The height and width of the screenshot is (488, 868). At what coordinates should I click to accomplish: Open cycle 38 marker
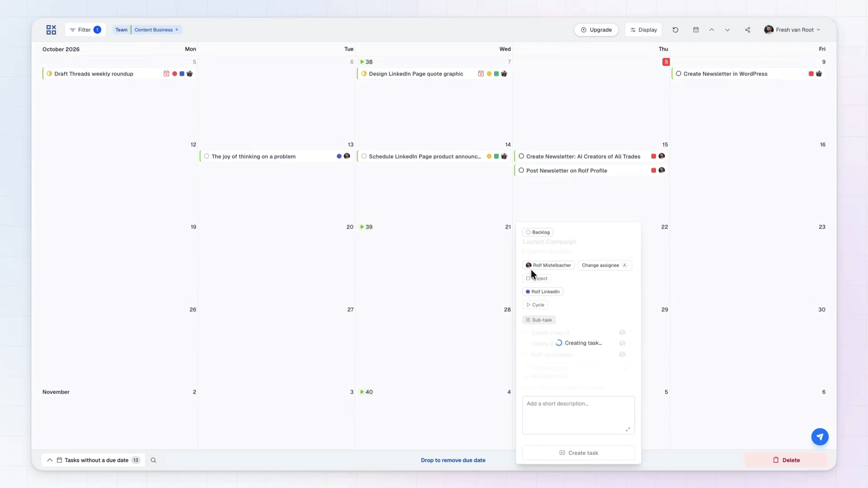click(366, 62)
